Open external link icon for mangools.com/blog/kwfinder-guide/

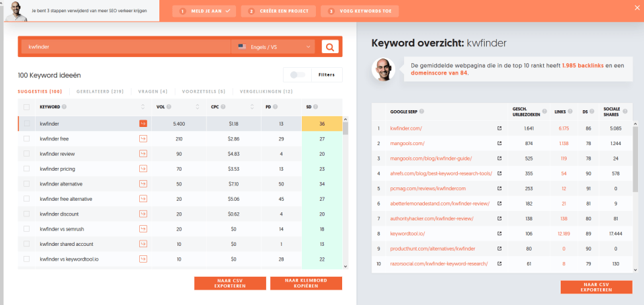(499, 159)
